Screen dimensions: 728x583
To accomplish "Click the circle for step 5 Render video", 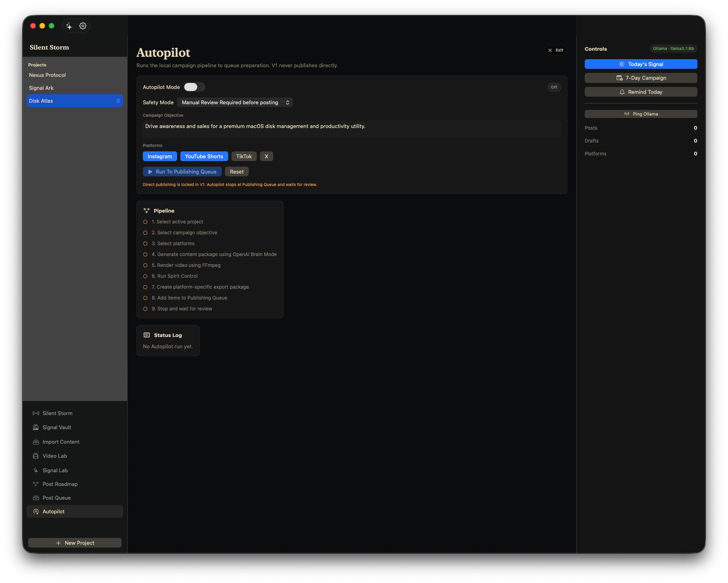I will click(x=145, y=265).
